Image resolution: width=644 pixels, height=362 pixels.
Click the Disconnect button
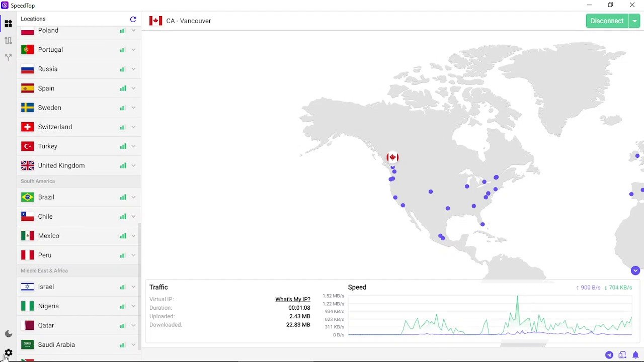607,21
